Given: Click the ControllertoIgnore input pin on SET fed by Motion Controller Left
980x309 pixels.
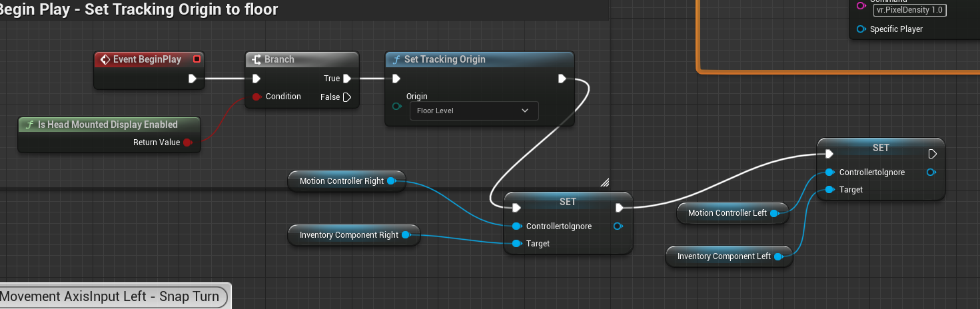Looking at the screenshot, I should coord(829,172).
